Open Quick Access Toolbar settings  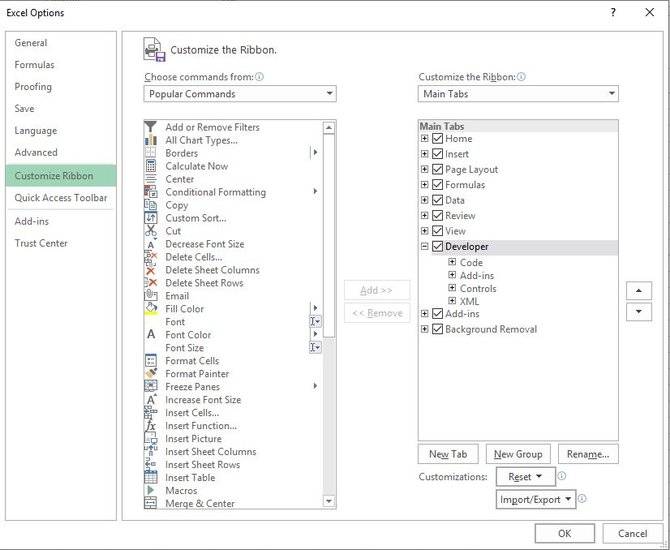point(61,197)
